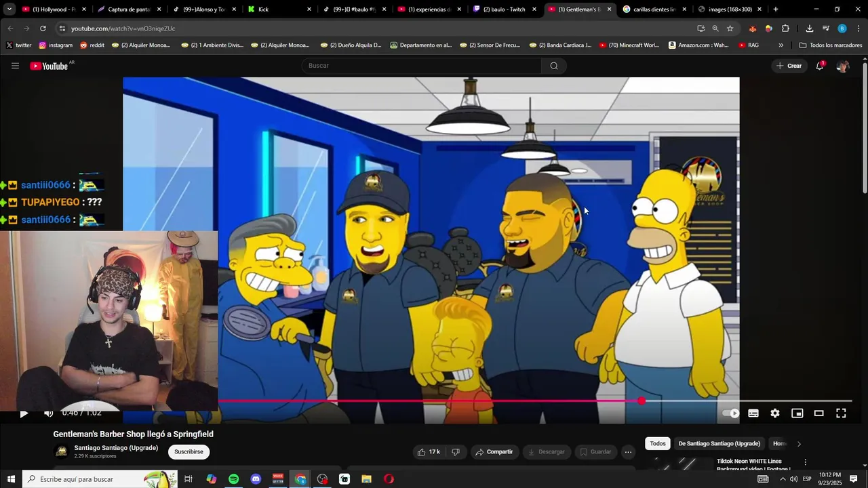Open the zoom magnifier icon in address bar

715,28
